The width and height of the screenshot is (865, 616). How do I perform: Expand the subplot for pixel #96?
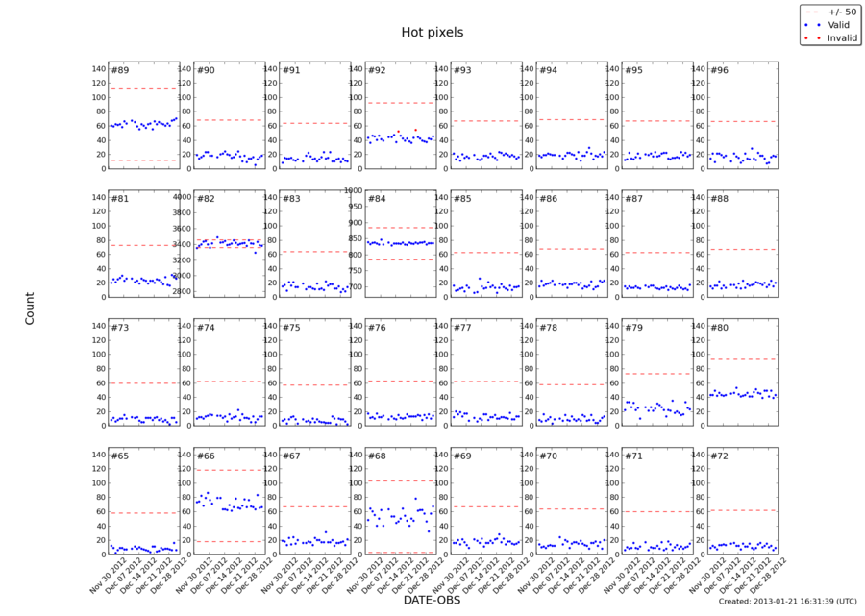pos(745,115)
